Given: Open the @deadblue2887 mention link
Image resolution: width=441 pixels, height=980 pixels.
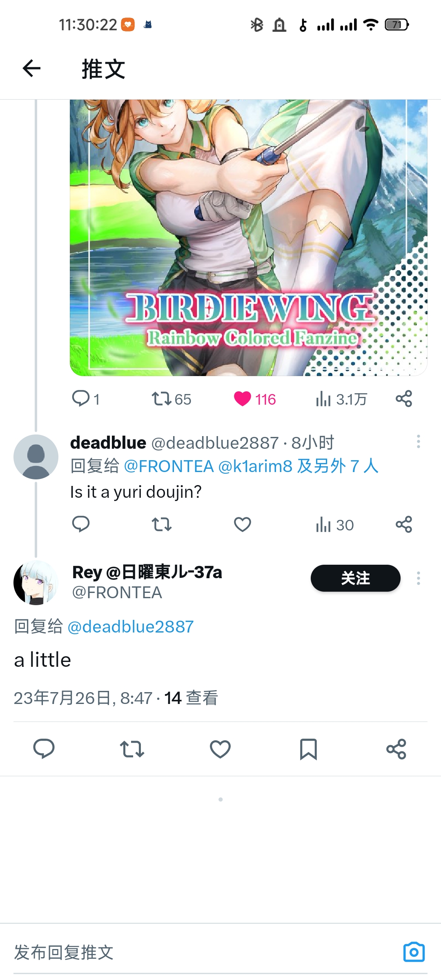Looking at the screenshot, I should pos(131,627).
